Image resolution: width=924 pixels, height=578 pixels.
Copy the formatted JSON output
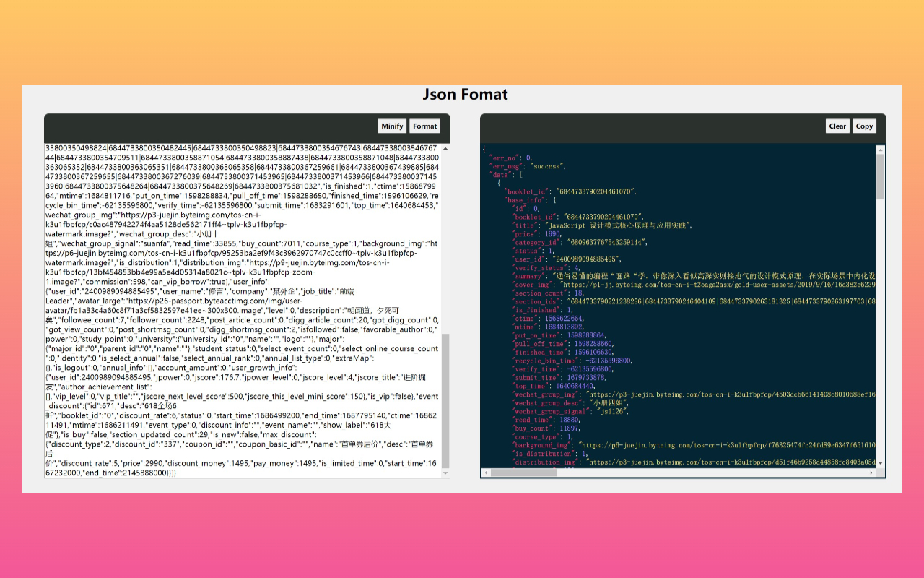click(864, 126)
